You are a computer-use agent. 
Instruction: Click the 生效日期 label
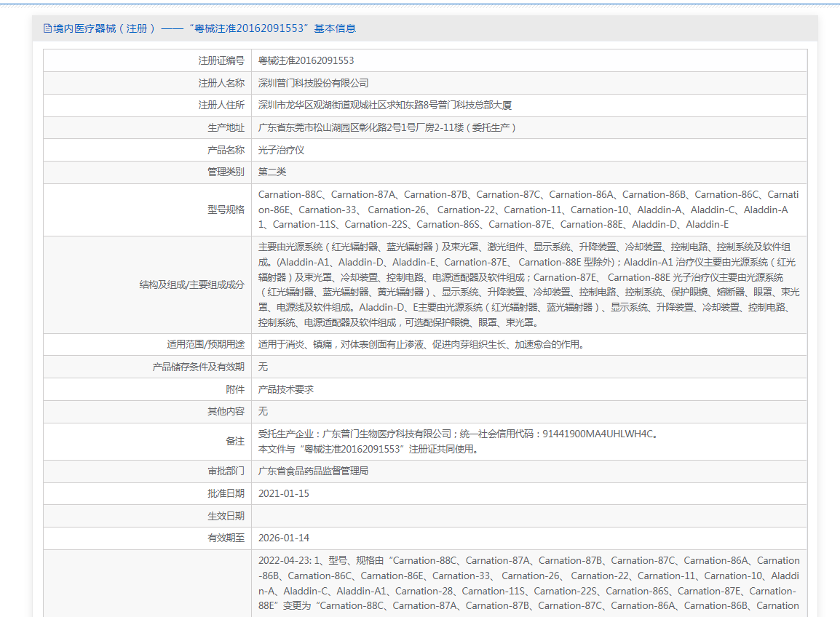click(x=226, y=516)
